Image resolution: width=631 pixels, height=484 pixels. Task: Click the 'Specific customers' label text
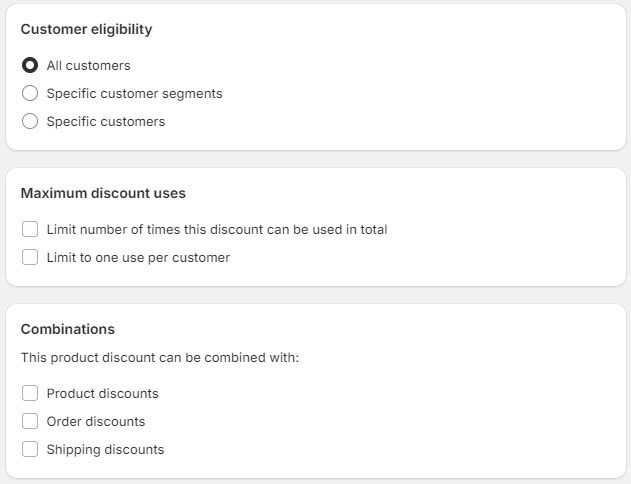(x=106, y=122)
